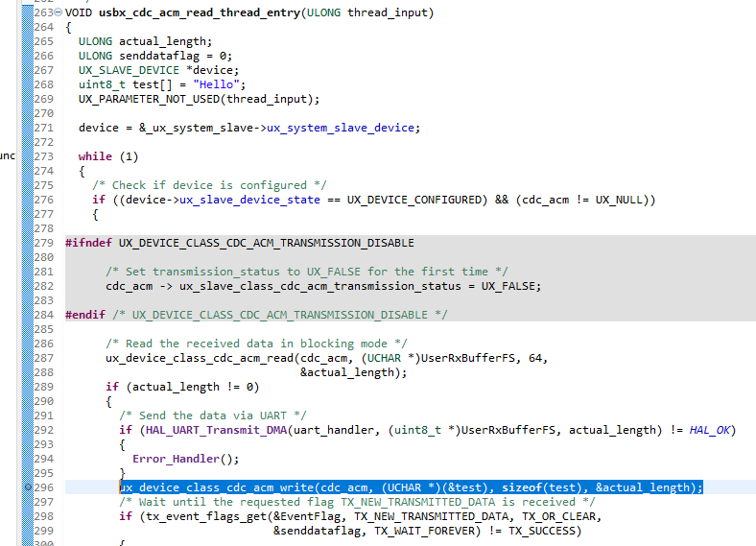Click the HAL_OK constant on line 292
Image resolution: width=756 pixels, height=546 pixels.
tap(710, 430)
